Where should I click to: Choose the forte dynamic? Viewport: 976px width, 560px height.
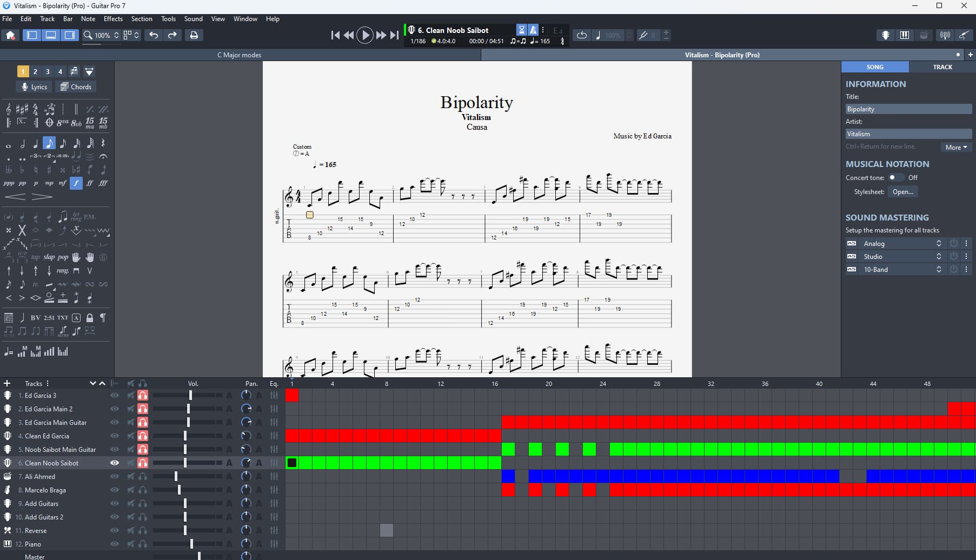(76, 183)
